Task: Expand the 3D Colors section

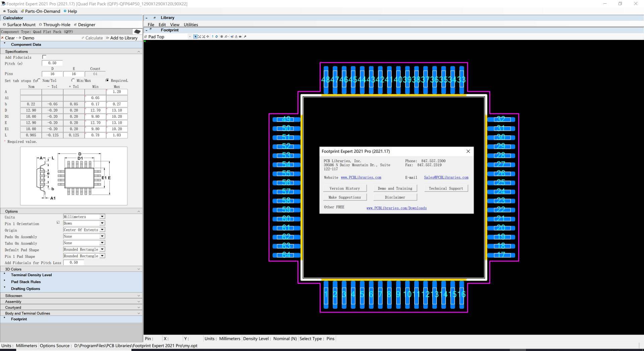Action: point(139,269)
